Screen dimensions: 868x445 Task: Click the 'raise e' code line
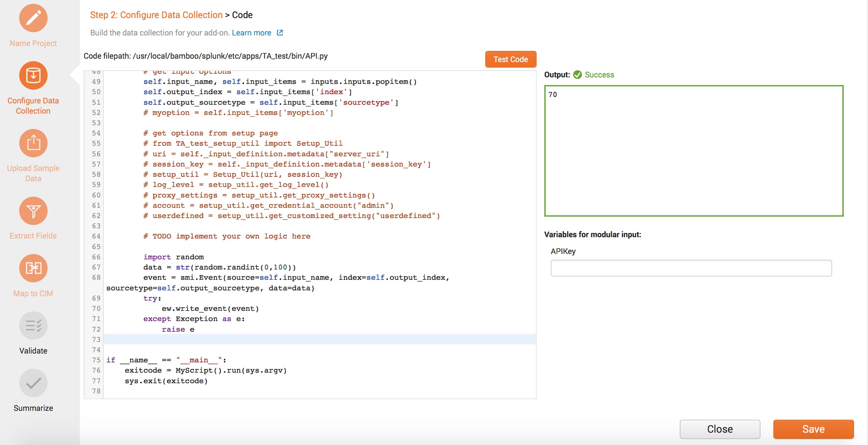(178, 329)
